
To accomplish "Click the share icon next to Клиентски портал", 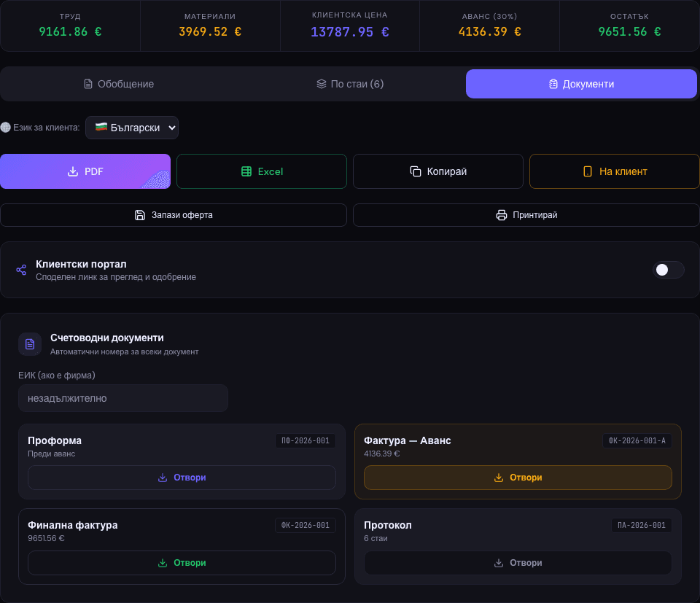I will [21, 270].
